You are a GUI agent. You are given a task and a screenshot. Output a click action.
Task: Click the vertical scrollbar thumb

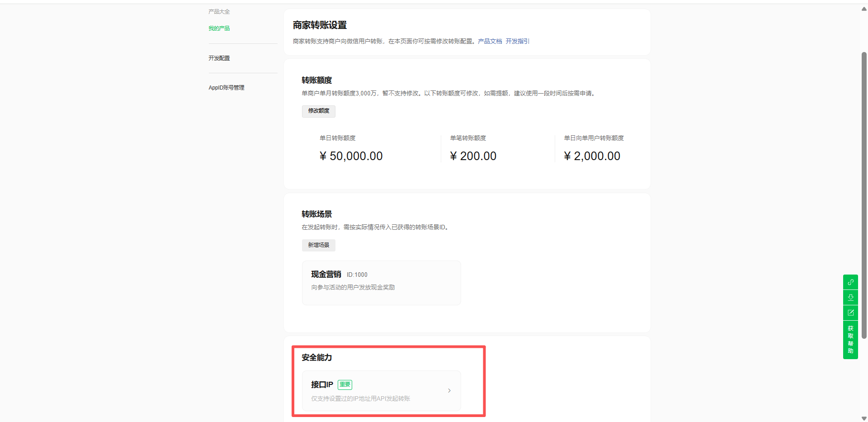pos(864,194)
